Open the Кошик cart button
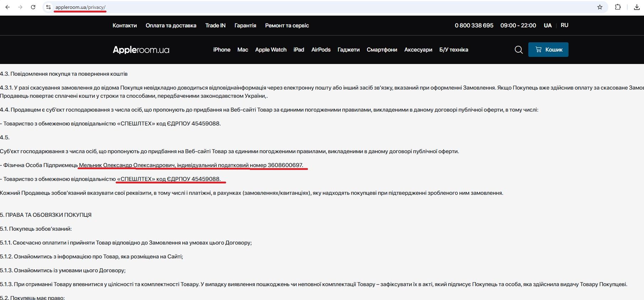The width and height of the screenshot is (644, 300). [548, 50]
